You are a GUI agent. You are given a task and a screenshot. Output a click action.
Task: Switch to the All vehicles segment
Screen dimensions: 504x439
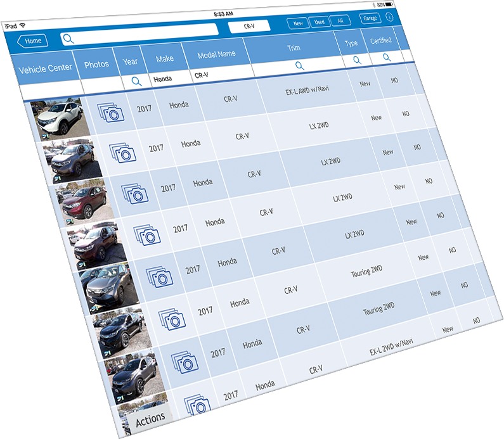pyautogui.click(x=340, y=20)
